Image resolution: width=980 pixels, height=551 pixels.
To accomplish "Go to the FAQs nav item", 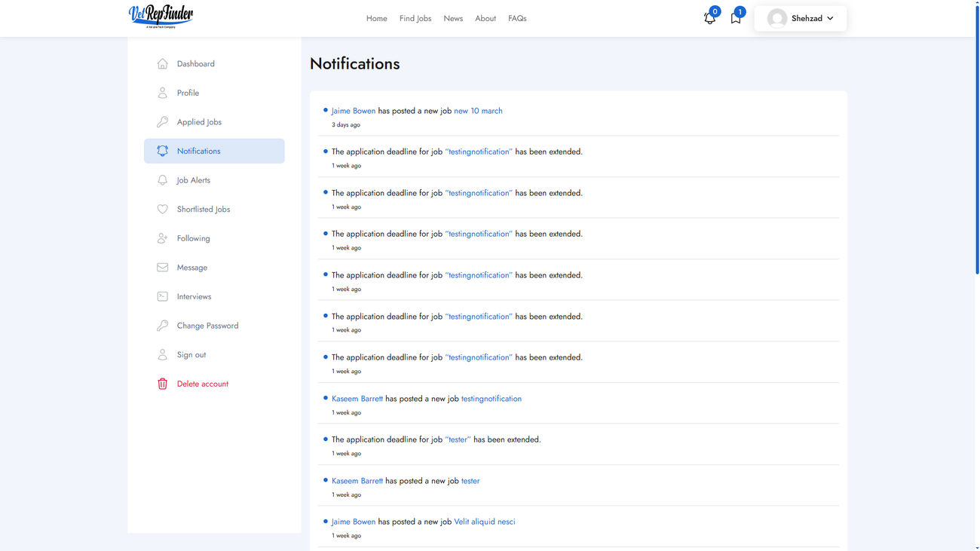I will 517,19.
